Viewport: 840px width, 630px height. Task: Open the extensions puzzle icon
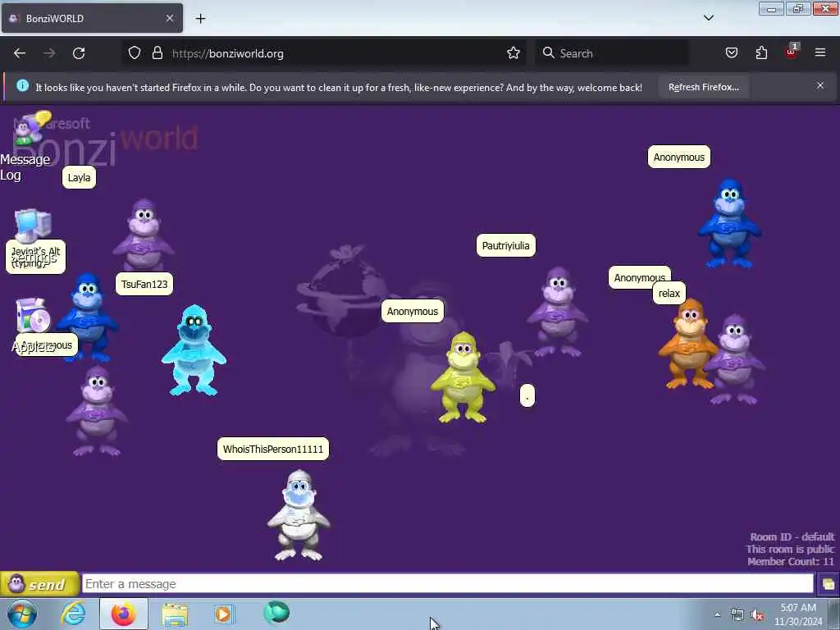[761, 53]
